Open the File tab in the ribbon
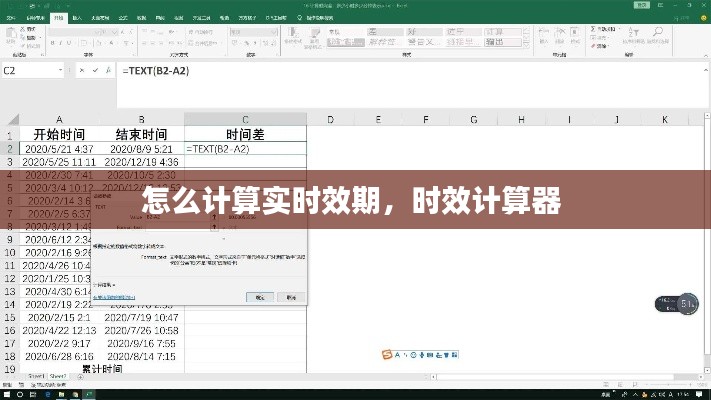The image size is (711, 400). 10,18
